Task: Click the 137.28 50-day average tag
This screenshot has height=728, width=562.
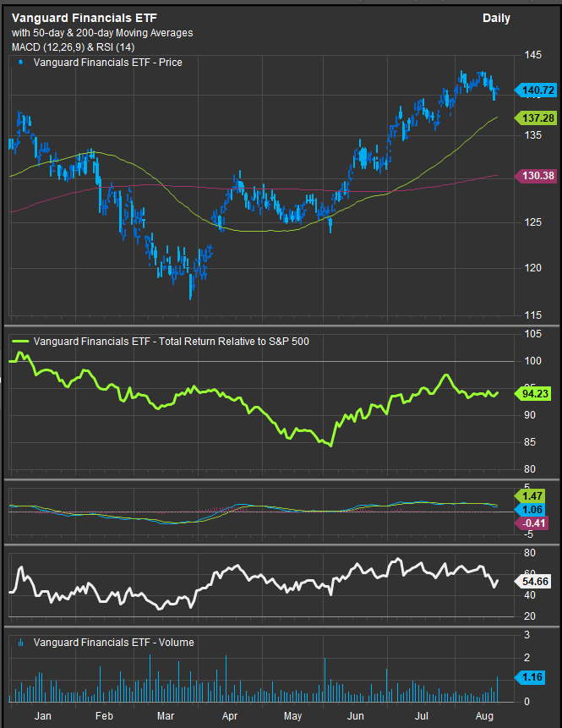Action: [536, 118]
